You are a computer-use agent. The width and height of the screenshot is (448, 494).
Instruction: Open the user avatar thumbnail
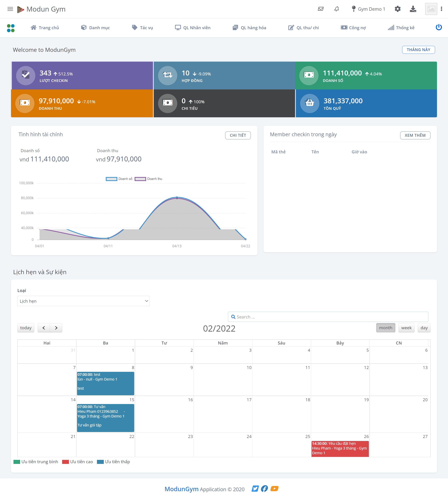pyautogui.click(x=431, y=9)
